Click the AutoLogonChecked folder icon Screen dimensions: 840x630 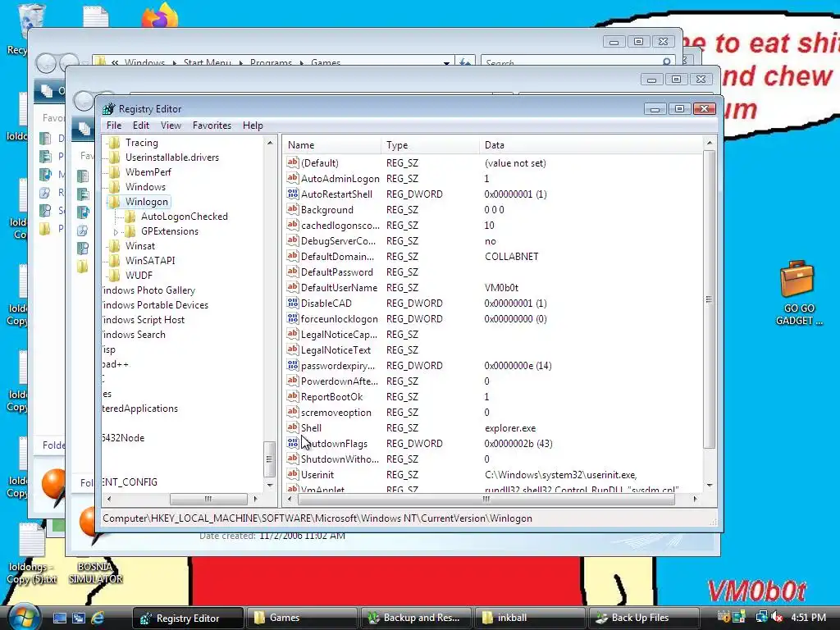pos(130,217)
